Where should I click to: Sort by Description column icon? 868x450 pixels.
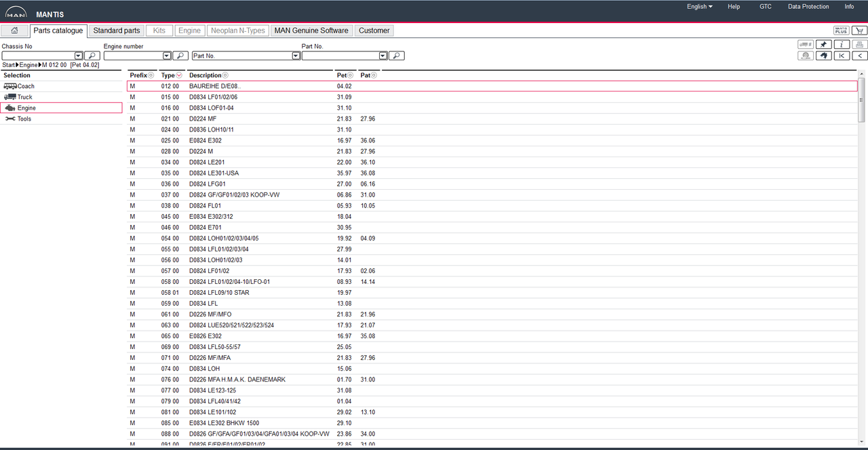click(x=225, y=75)
